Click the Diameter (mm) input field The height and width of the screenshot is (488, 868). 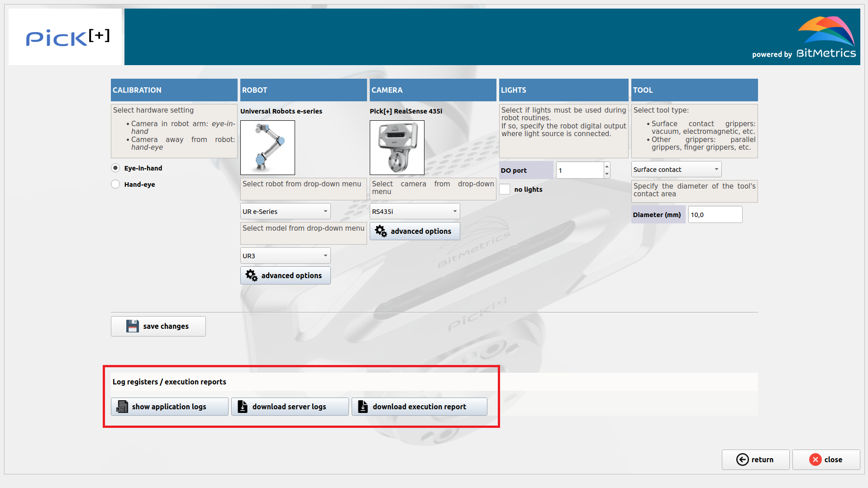715,215
